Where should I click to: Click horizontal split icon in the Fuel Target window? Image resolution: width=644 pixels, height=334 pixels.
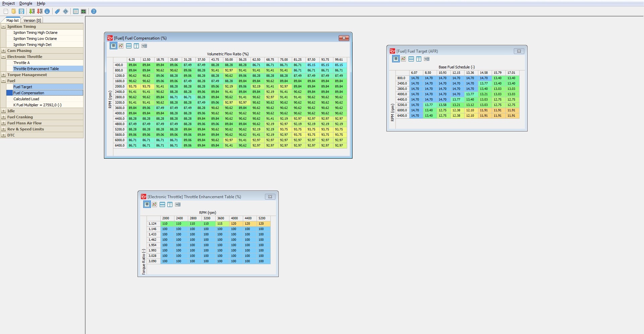[411, 59]
